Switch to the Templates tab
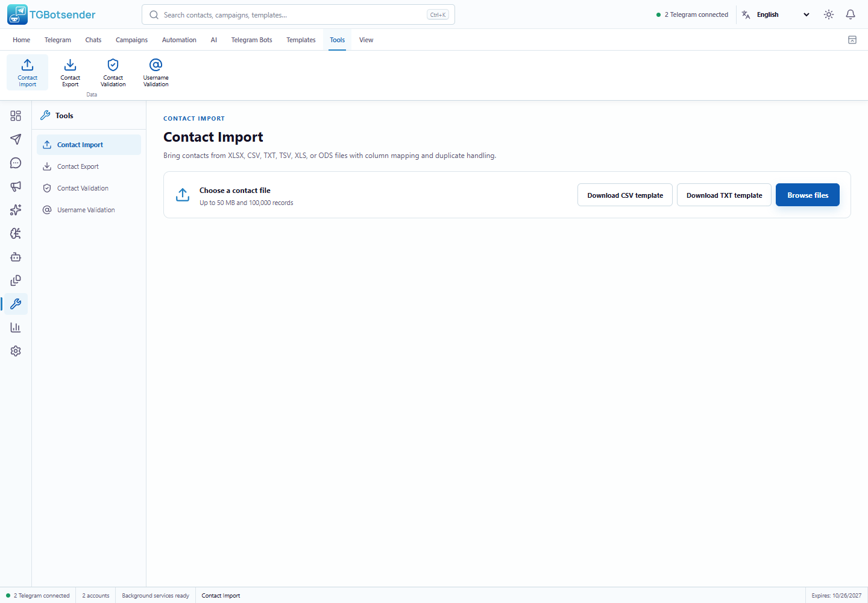 (x=301, y=40)
